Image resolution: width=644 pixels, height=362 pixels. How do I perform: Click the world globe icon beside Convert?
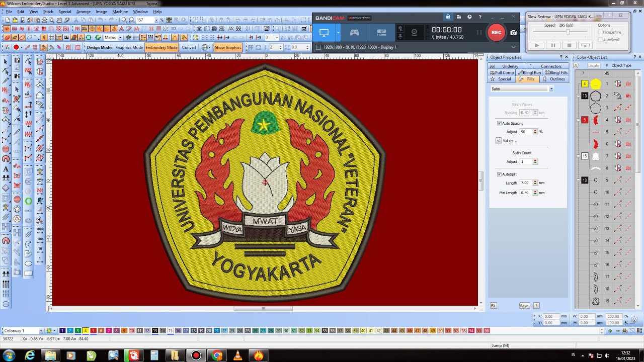205,47
